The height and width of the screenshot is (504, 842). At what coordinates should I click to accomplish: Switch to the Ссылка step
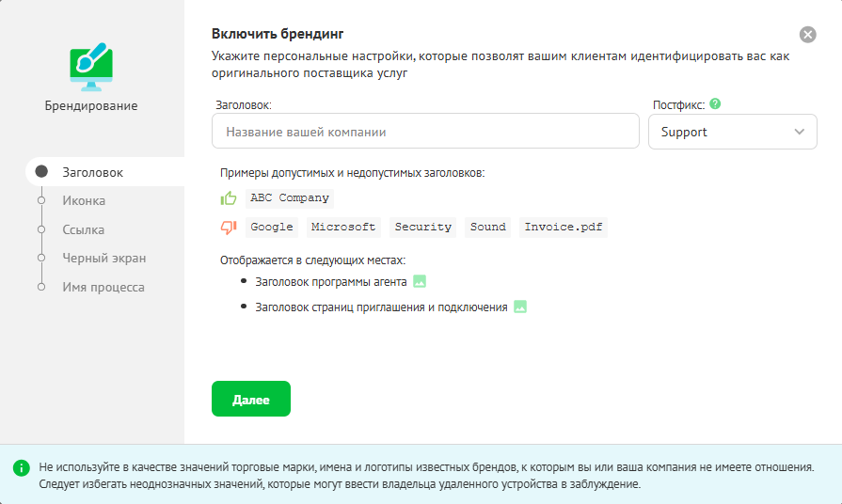click(83, 229)
